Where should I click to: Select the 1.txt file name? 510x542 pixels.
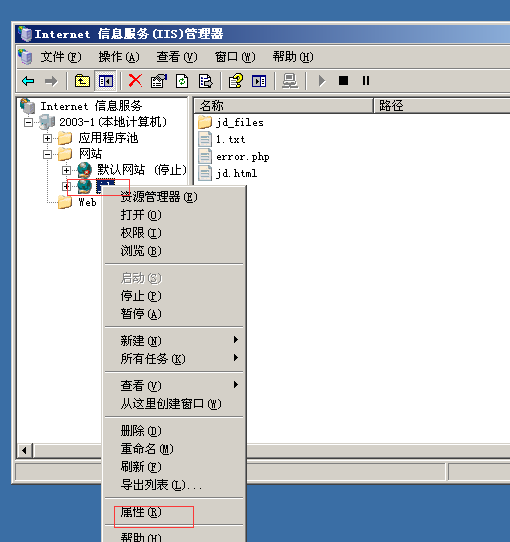(x=231, y=139)
